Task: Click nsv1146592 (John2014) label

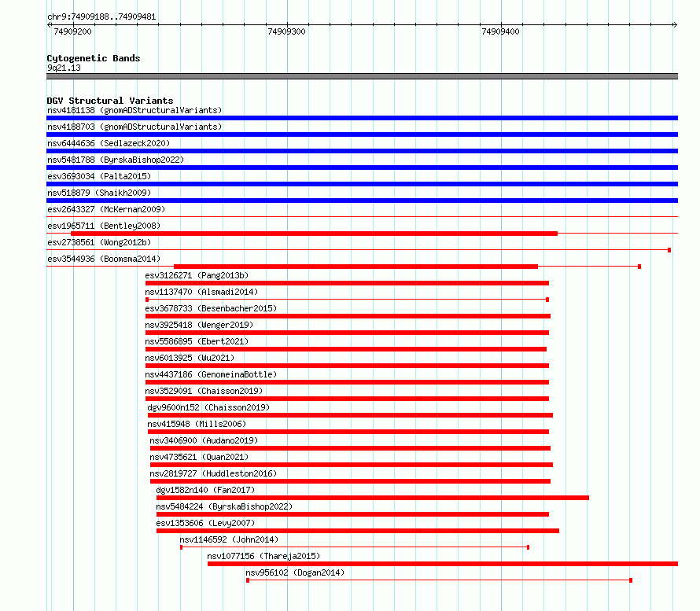Action: [x=229, y=539]
